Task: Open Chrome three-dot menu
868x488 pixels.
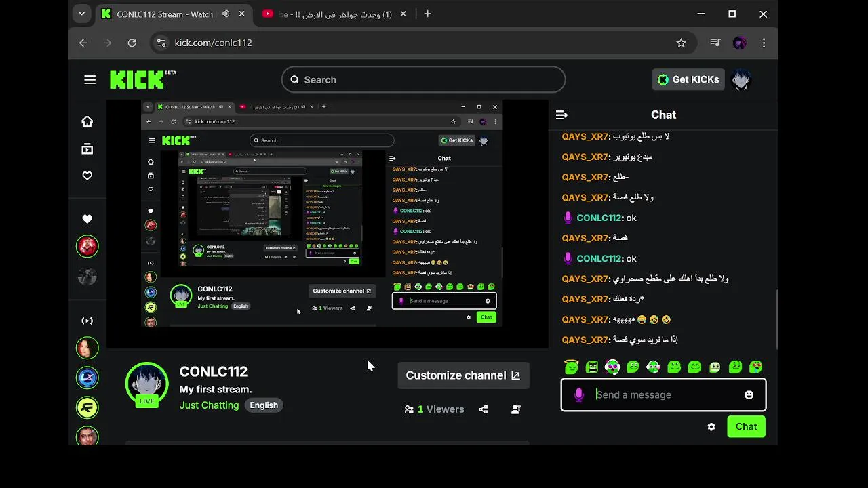Action: click(x=764, y=43)
